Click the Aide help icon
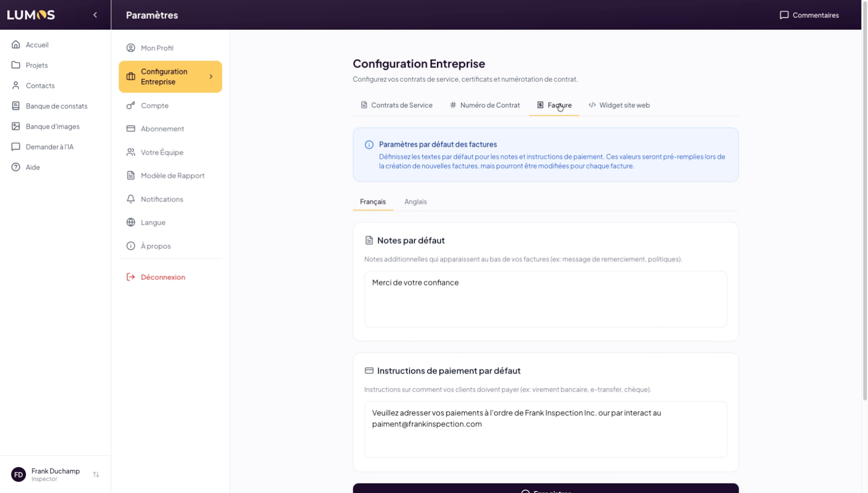Viewport: 868px width, 493px height. click(x=16, y=167)
